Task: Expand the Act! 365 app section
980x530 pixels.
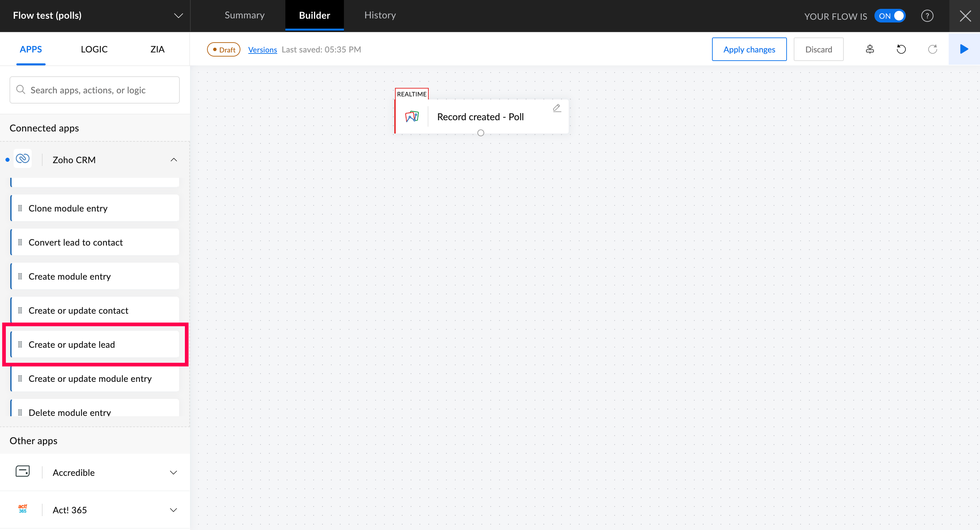Action: pyautogui.click(x=173, y=510)
